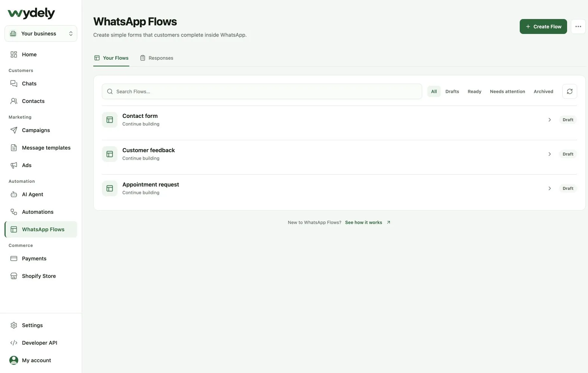Click the Developer API code icon
The width and height of the screenshot is (588, 373).
point(14,343)
